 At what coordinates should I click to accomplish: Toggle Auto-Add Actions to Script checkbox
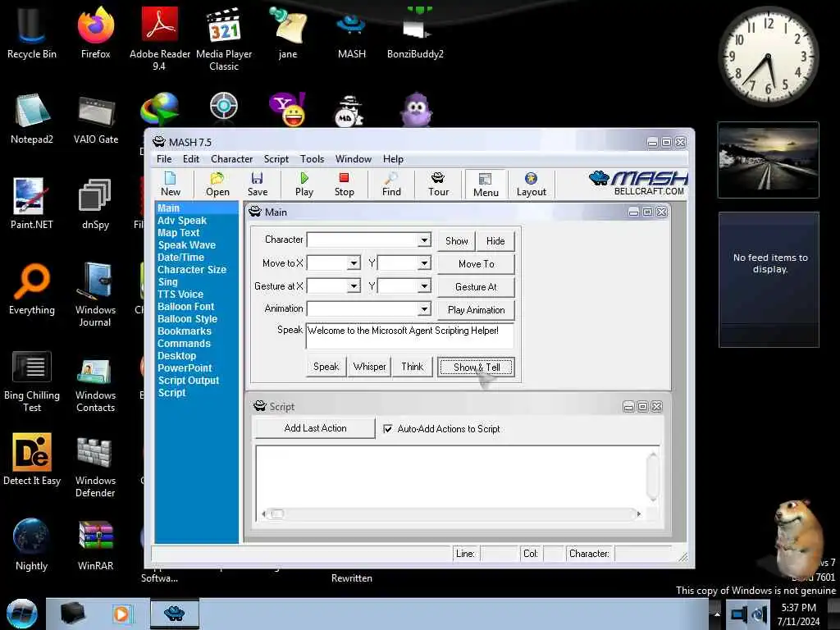388,428
